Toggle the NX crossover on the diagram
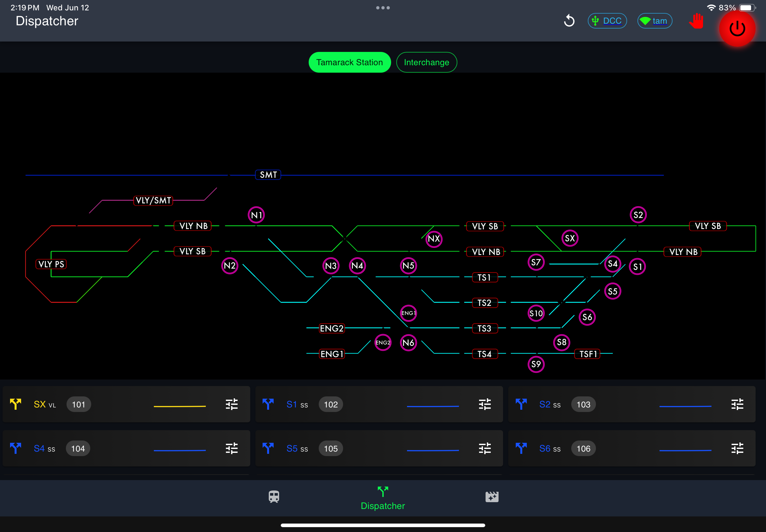766x532 pixels. point(434,239)
